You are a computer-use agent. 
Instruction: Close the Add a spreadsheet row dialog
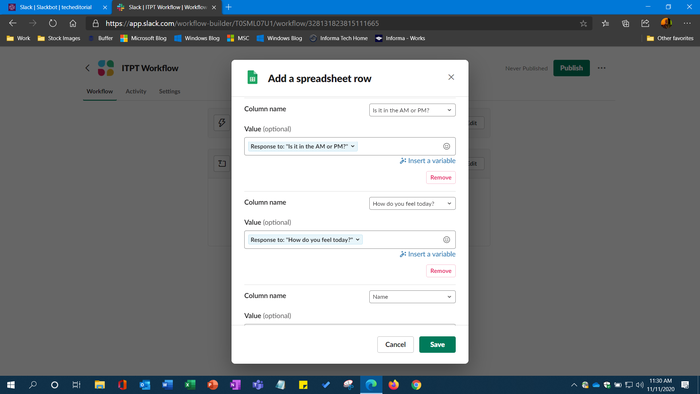(451, 77)
